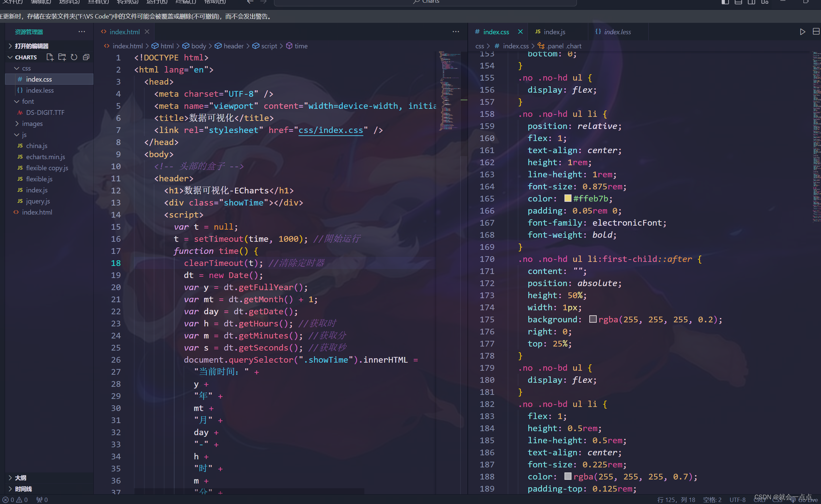Open more actions menu for index.html editor
This screenshot has height=504, width=821.
[456, 32]
